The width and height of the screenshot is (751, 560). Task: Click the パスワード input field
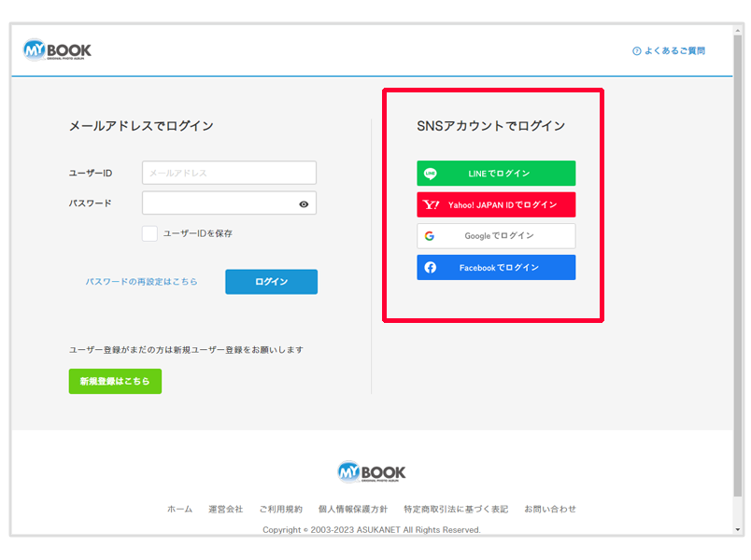click(229, 203)
